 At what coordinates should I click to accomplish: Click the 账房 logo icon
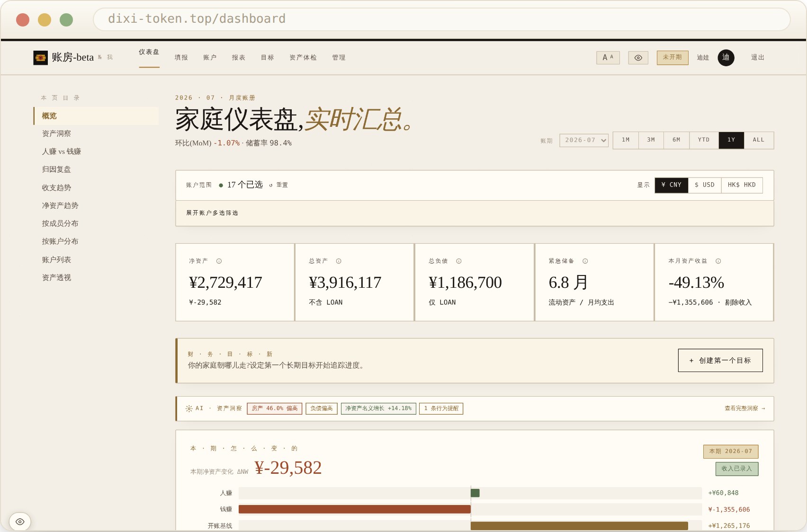[40, 58]
